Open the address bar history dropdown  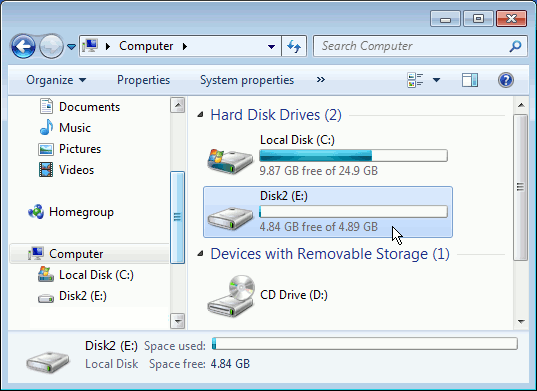click(271, 46)
